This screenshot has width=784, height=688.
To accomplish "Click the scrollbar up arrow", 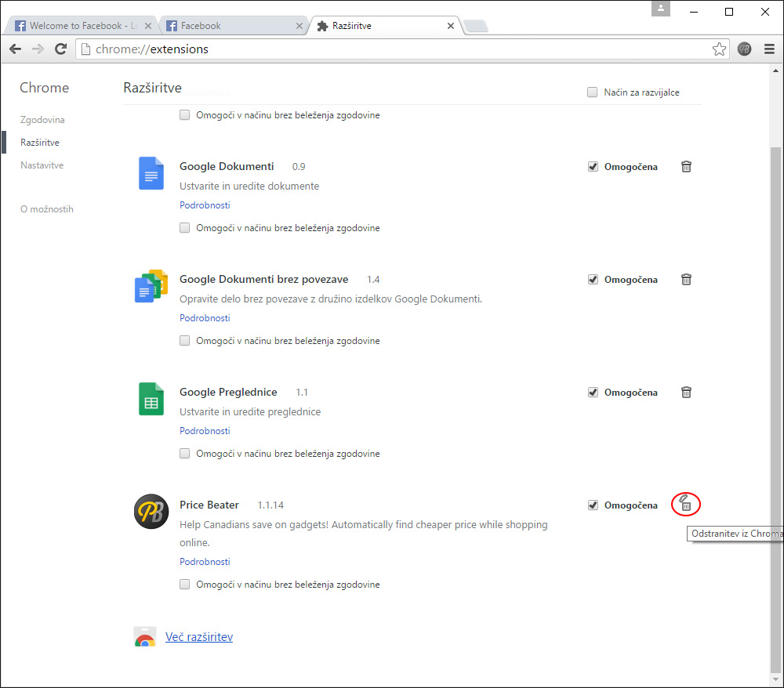I will point(775,71).
